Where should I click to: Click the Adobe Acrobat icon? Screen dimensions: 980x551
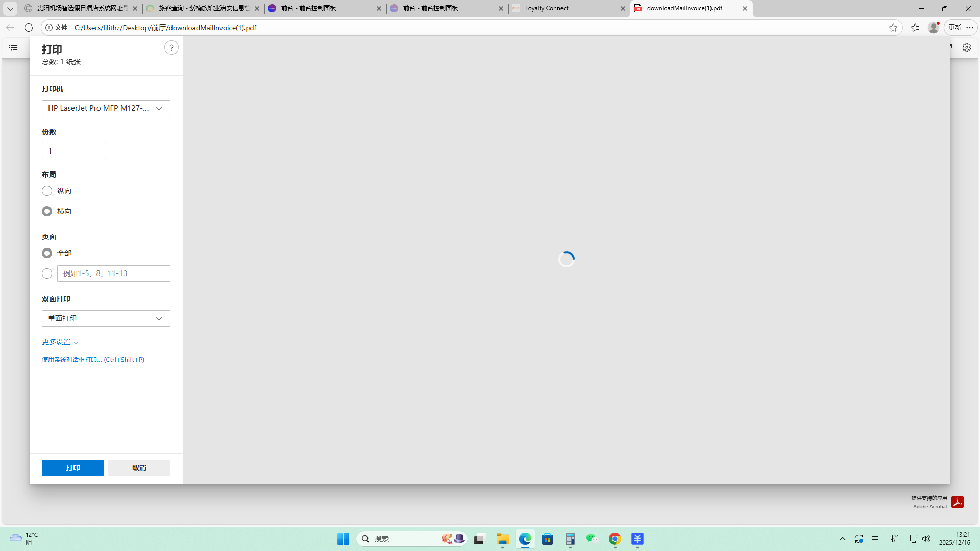[957, 502]
